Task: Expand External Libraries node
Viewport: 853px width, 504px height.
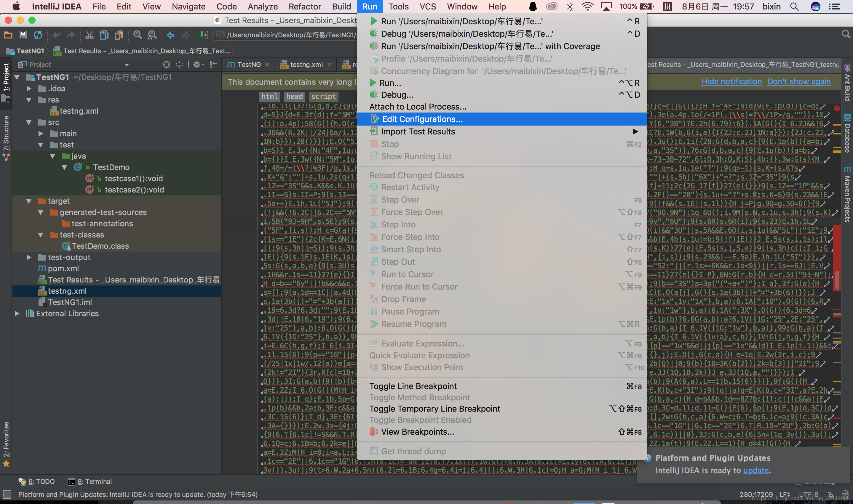Action: [x=17, y=314]
